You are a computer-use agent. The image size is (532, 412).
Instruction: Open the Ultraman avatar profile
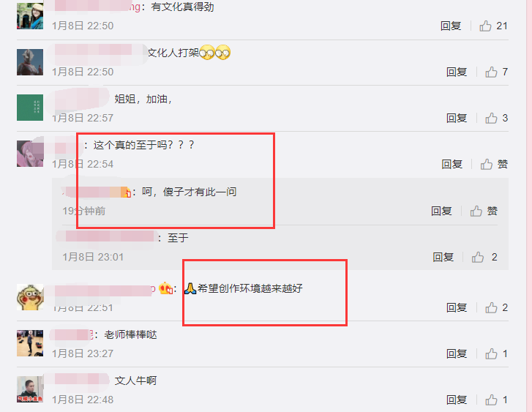30,62
